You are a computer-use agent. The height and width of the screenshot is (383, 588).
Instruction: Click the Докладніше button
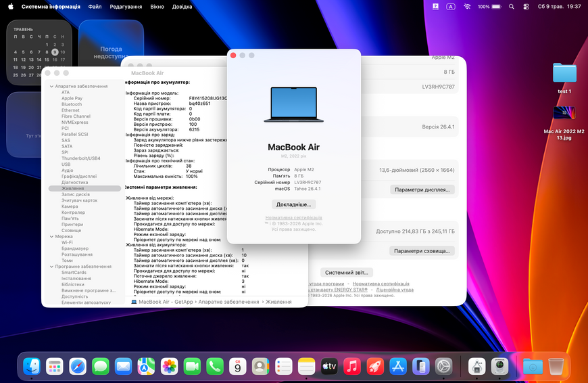click(293, 204)
